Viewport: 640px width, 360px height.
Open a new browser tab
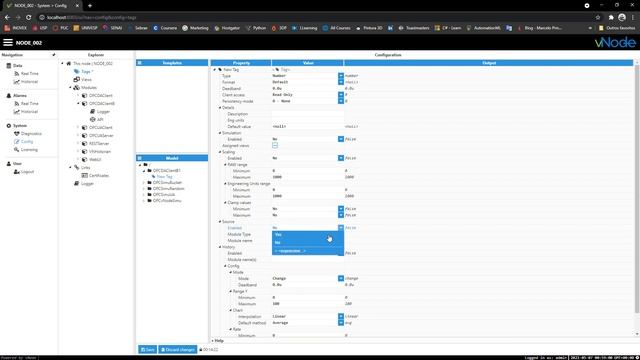pyautogui.click(x=90, y=6)
